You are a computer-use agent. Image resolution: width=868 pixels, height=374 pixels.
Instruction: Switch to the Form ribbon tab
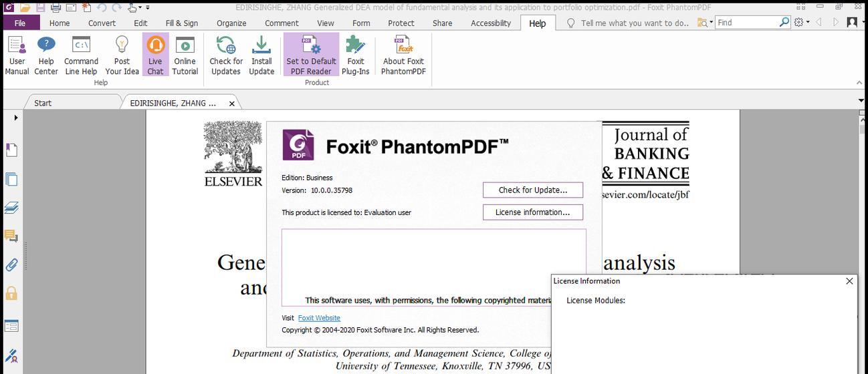pyautogui.click(x=361, y=23)
